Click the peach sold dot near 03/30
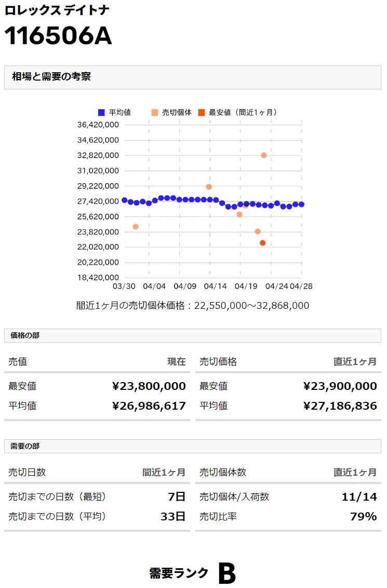Image resolution: width=387 pixels, height=588 pixels. click(x=136, y=227)
